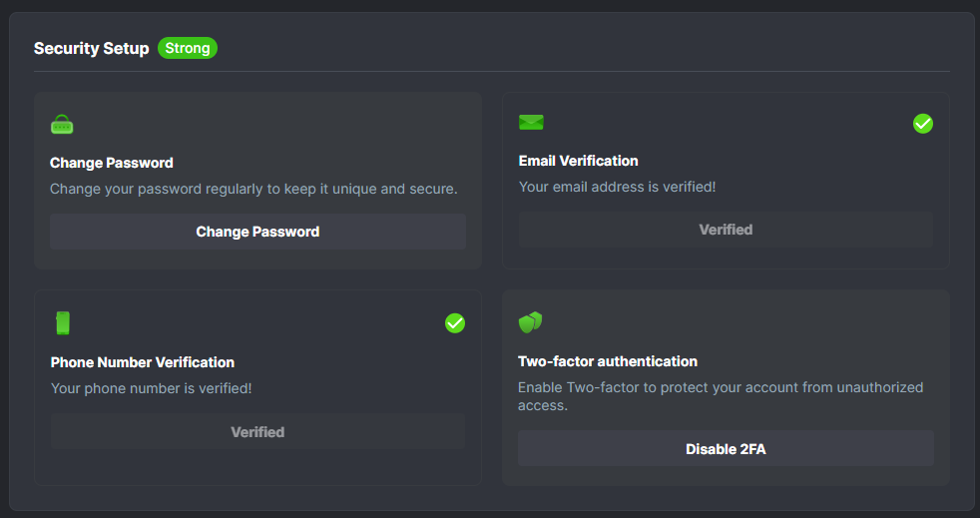Click the 'Your phone number is verified!' text
Viewport: 980px width, 518px height.
click(x=151, y=388)
